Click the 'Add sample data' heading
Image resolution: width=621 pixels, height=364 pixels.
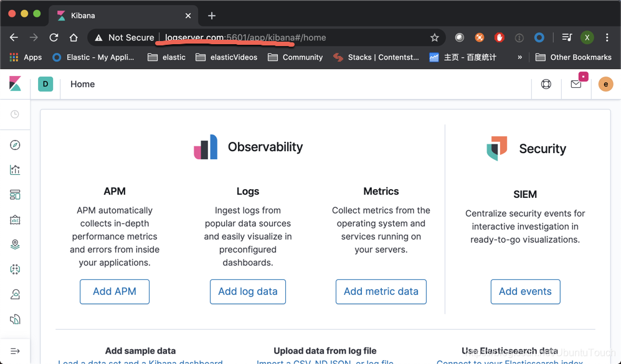point(140,351)
